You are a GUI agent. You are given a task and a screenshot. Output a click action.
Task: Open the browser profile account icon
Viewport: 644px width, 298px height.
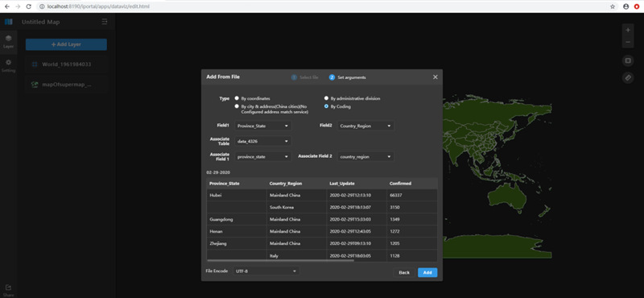point(626,6)
